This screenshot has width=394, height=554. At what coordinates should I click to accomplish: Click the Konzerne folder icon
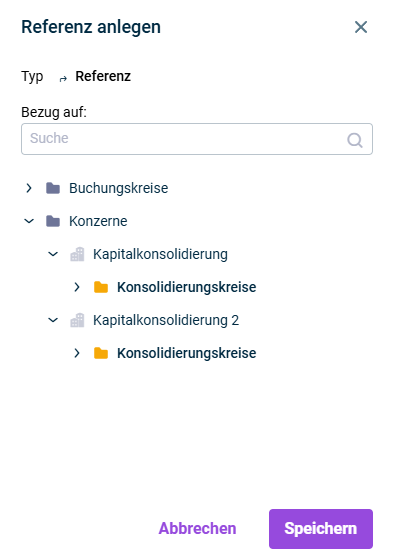click(53, 221)
